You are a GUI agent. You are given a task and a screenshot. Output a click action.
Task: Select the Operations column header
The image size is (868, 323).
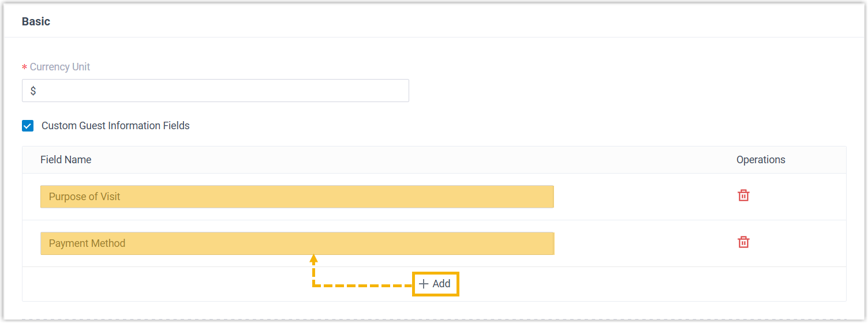761,160
